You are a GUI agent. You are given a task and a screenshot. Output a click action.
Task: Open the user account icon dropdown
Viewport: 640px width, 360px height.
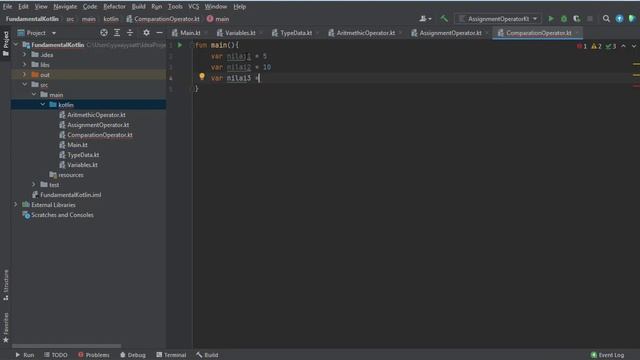(425, 19)
